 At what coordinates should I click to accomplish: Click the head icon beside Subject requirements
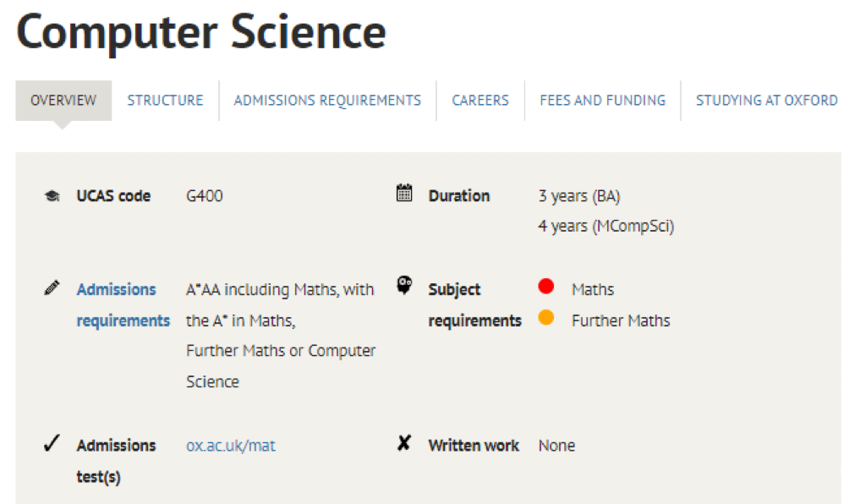pos(404,285)
